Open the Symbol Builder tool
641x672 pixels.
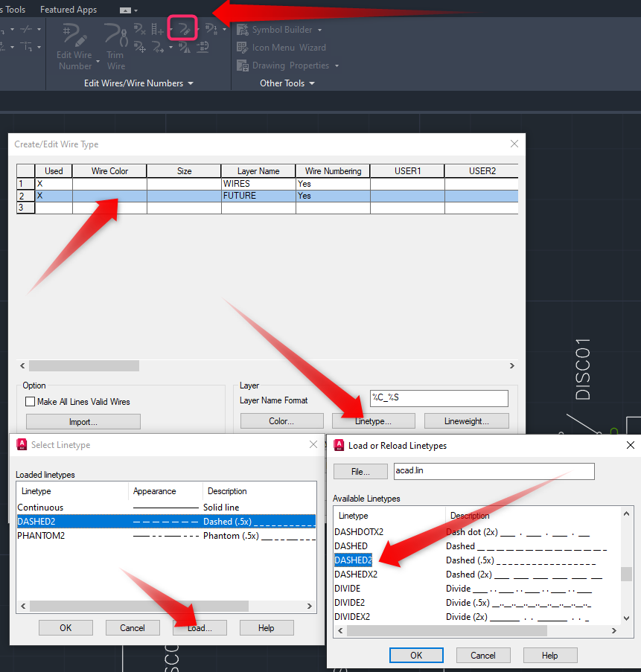[x=281, y=29]
